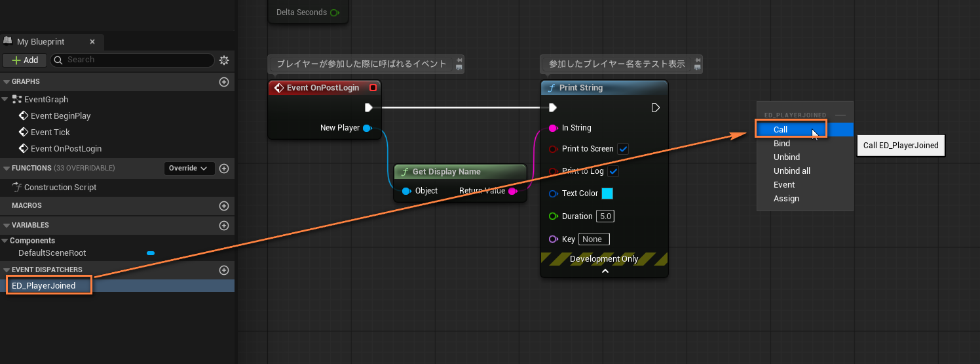Click Print String node title
The image size is (980, 364).
point(580,88)
